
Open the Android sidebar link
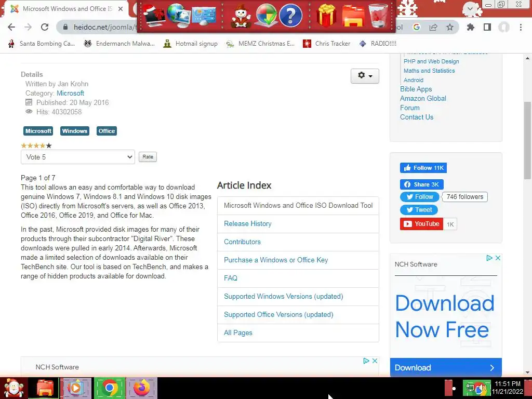click(x=413, y=80)
